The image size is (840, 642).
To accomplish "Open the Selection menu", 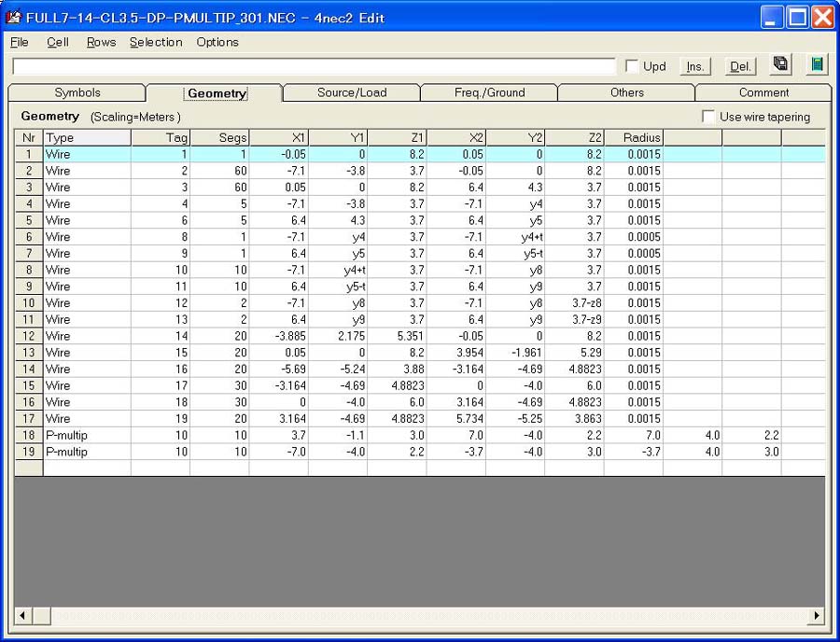I will (156, 42).
